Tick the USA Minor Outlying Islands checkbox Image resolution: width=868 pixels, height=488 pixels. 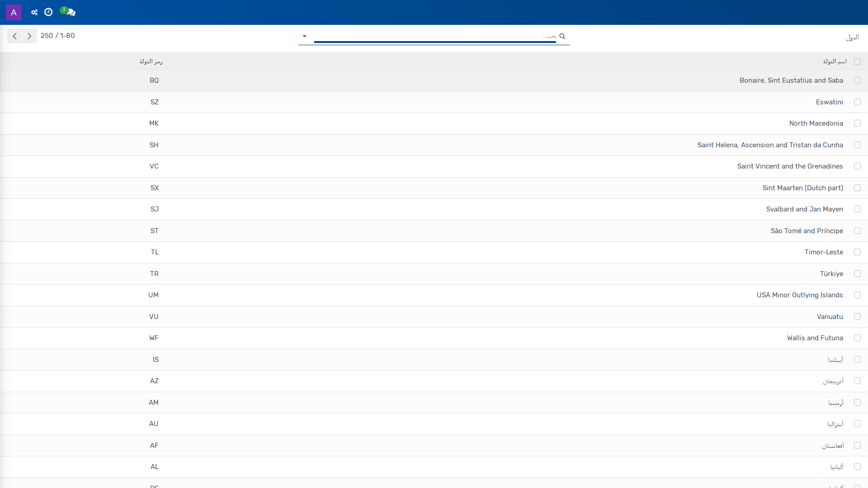[x=857, y=295]
